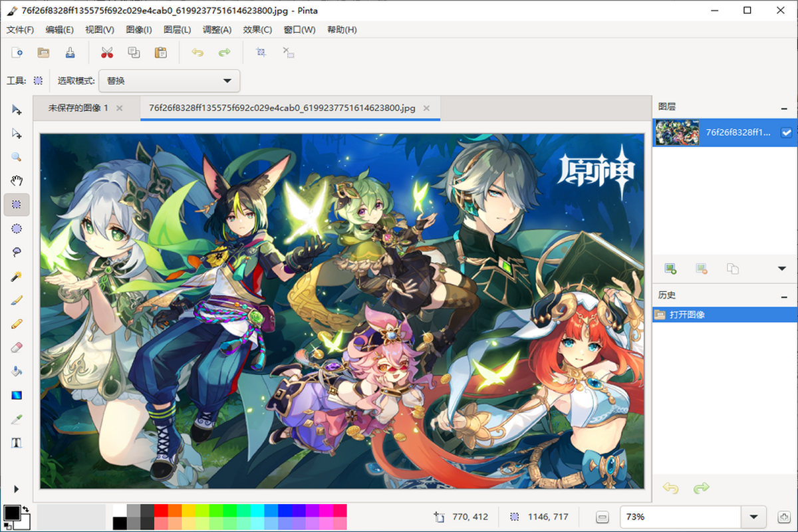Open the 选取模式 替换 dropdown
798x532 pixels.
pos(169,81)
